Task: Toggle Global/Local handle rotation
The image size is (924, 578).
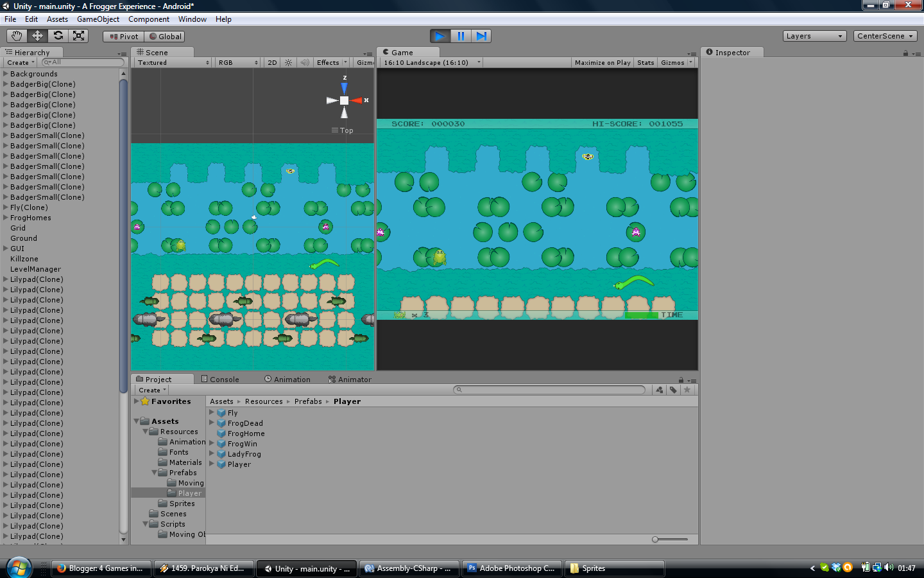Action: 165,37
